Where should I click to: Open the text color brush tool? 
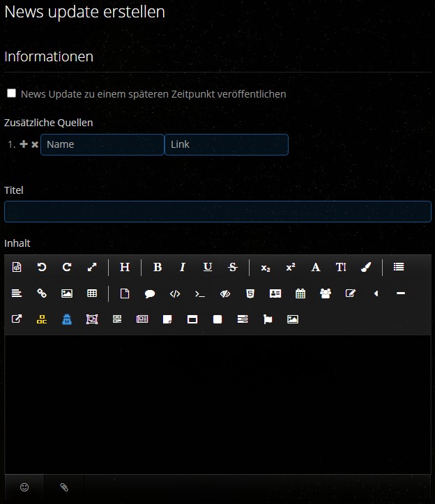(366, 267)
